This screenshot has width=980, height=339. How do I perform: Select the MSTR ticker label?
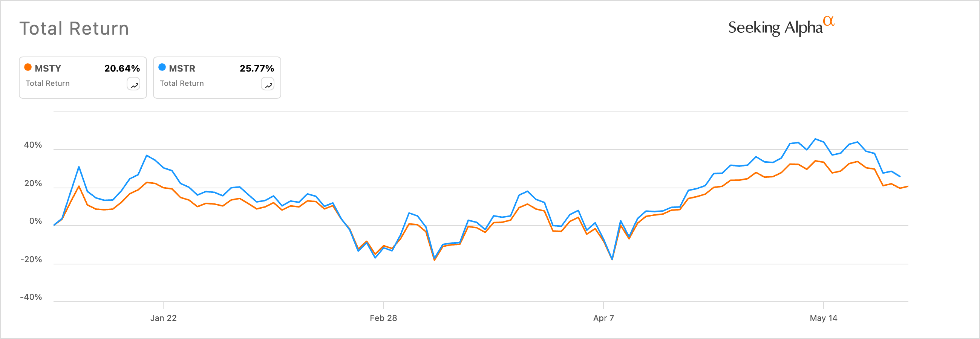[x=182, y=69]
